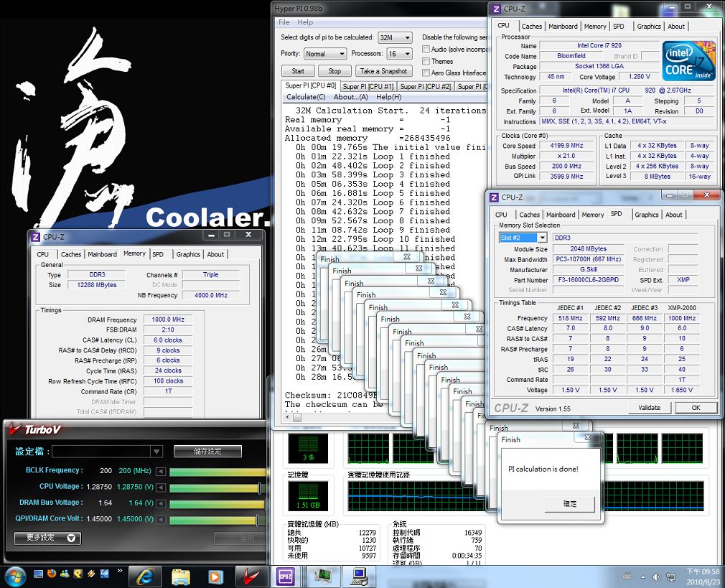
Task: Click the volume speaker tray icon
Action: 656,577
